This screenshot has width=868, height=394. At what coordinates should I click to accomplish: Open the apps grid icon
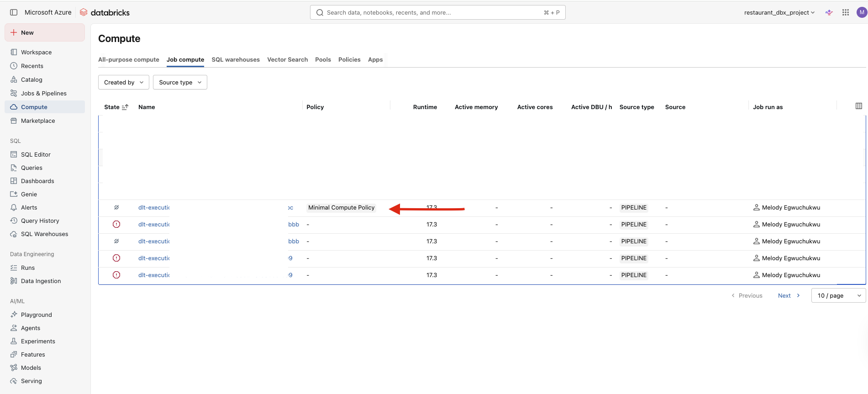845,12
